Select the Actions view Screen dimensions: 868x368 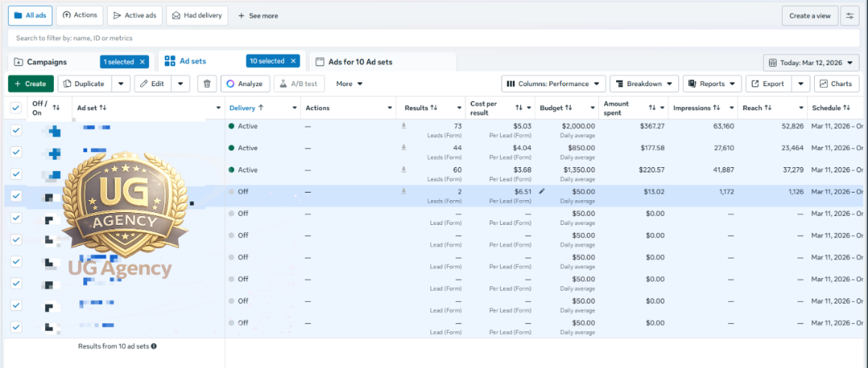pos(80,16)
